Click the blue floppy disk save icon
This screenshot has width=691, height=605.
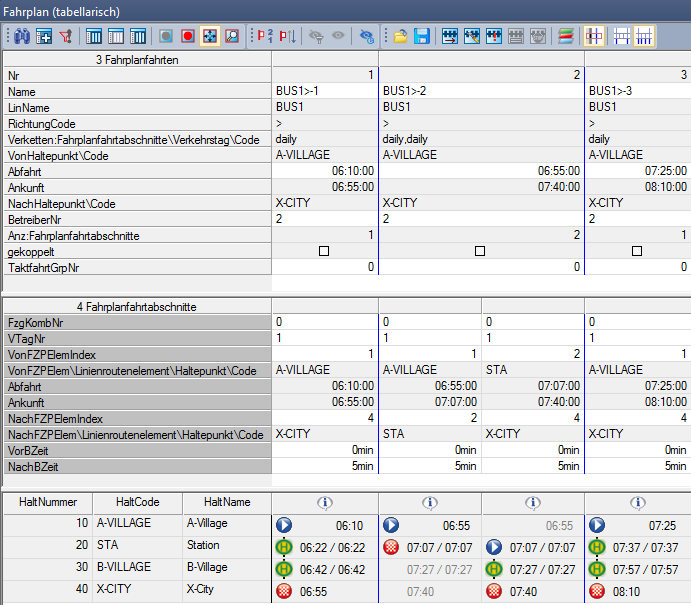422,37
